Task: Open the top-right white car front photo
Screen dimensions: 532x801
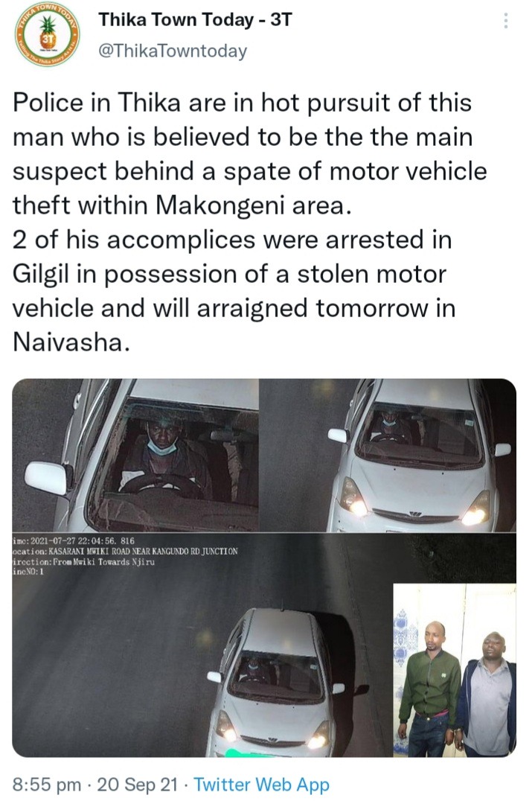Action: 388,455
